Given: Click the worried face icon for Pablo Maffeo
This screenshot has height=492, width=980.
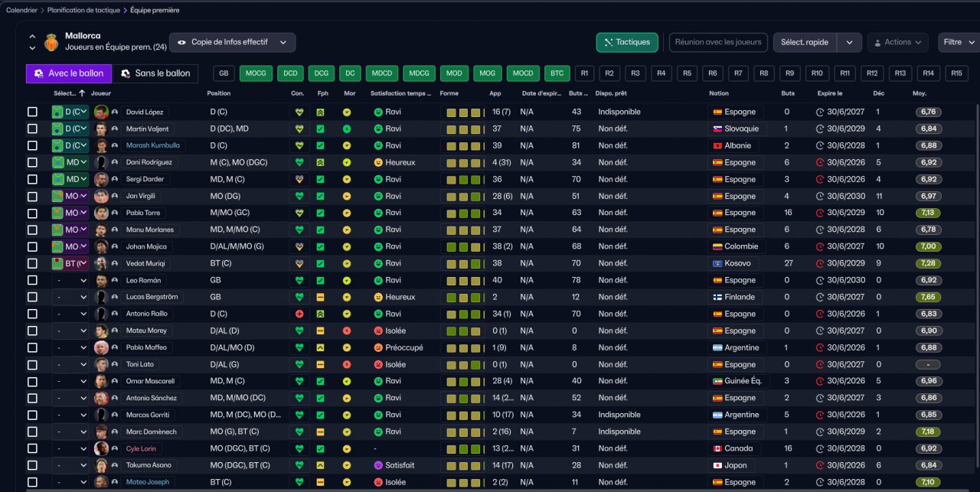Looking at the screenshot, I should click(378, 347).
